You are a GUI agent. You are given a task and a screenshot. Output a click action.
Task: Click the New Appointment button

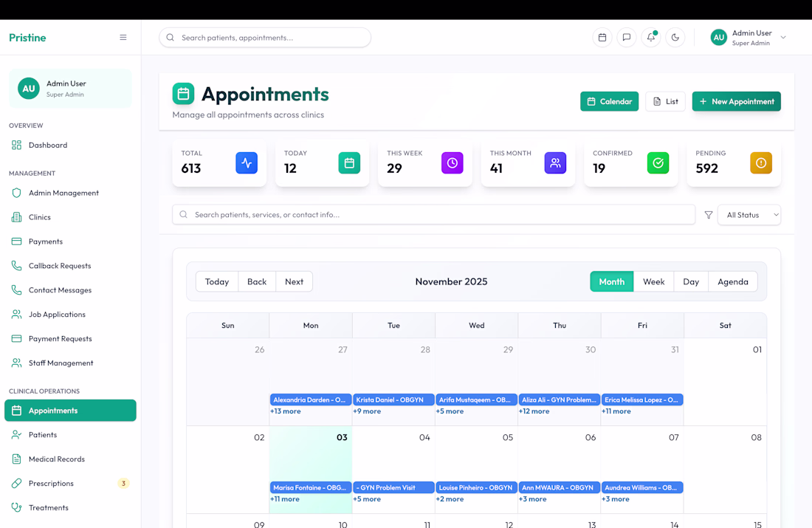click(737, 102)
